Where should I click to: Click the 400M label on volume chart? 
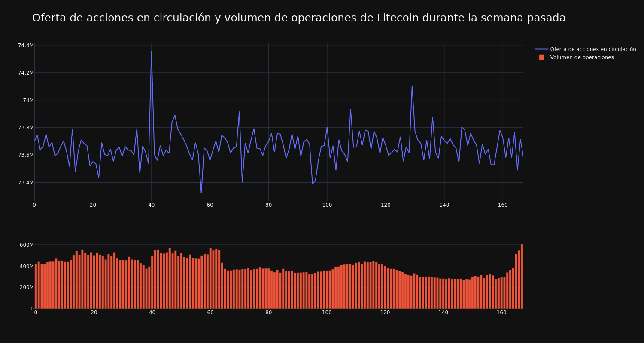[27, 266]
